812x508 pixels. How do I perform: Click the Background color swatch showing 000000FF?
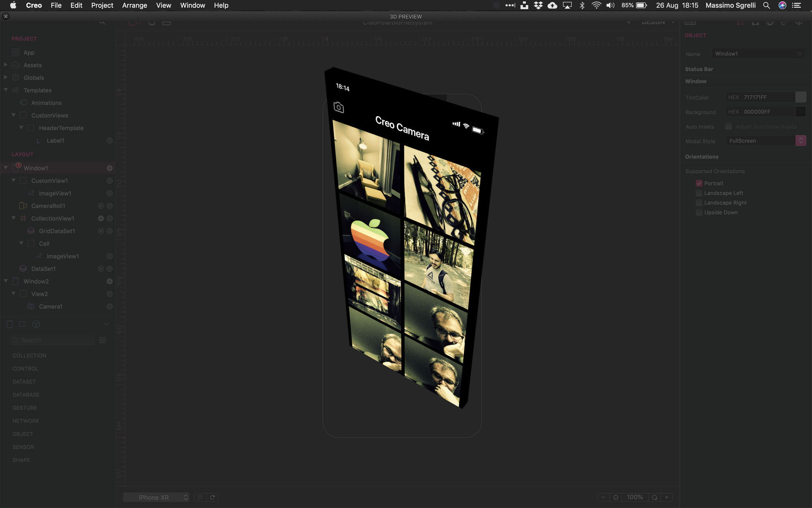(801, 111)
